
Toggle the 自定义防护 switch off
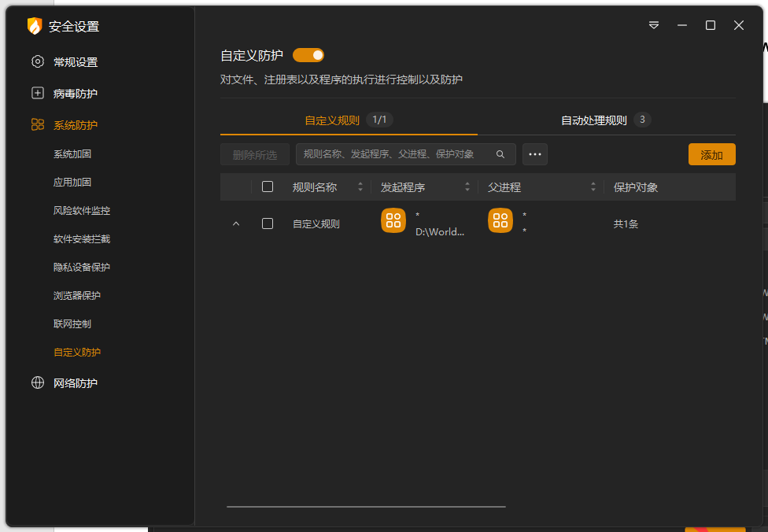[x=308, y=55]
